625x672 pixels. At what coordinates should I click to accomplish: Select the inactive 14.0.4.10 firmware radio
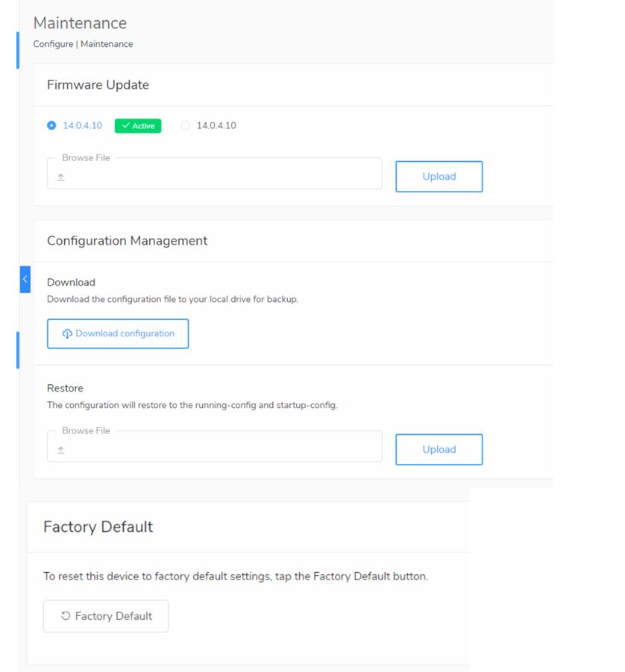tap(186, 125)
